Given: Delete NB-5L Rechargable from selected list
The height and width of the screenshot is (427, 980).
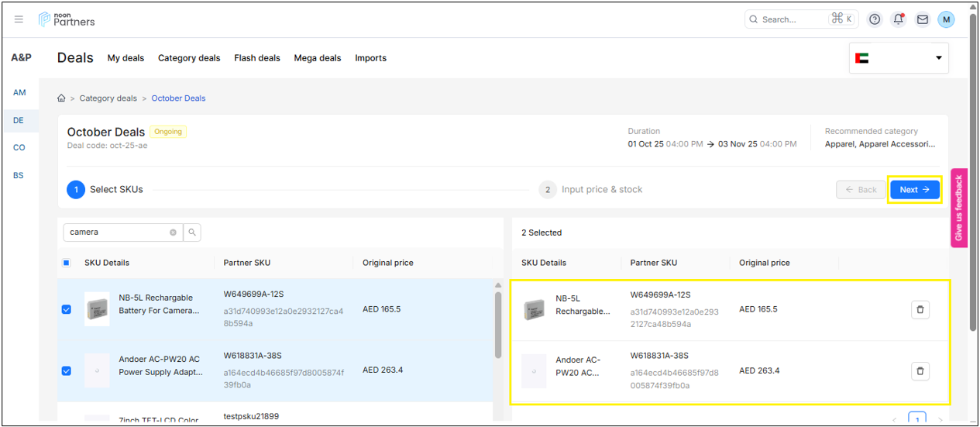Looking at the screenshot, I should point(920,310).
